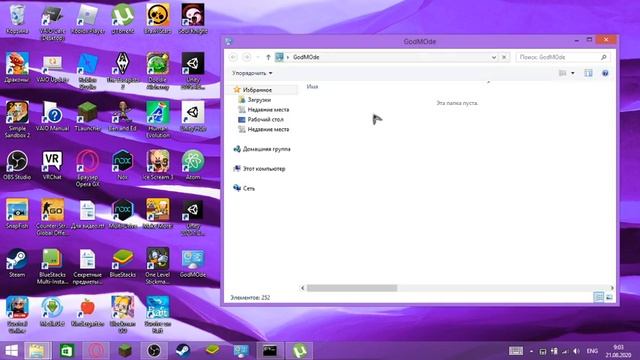Launch the uTorrent desktop shortcut
Viewport: 640px width, 360px height.
click(123, 19)
